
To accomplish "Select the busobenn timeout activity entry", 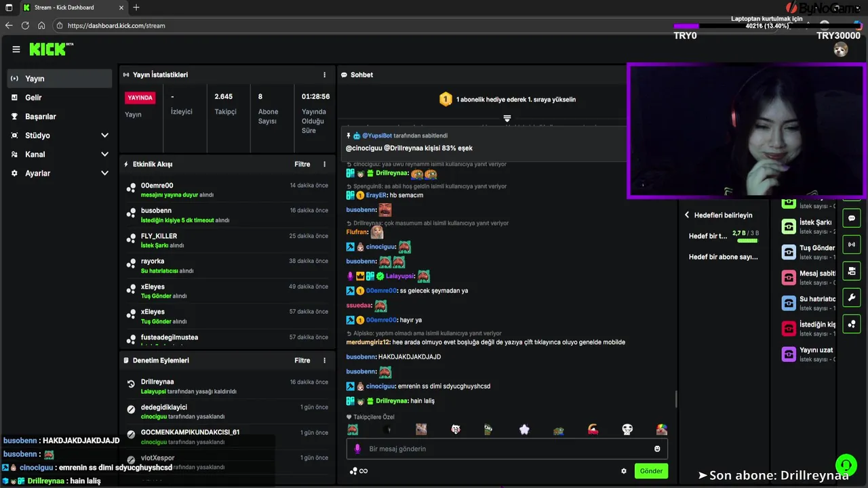I will point(227,216).
